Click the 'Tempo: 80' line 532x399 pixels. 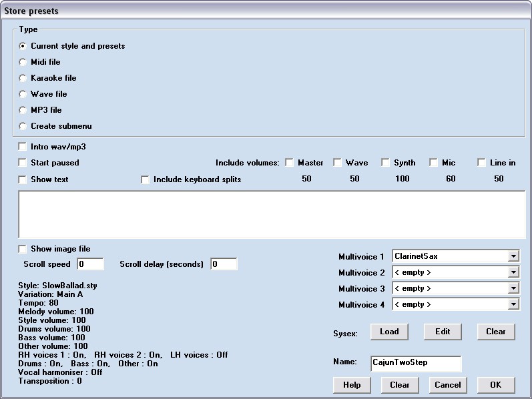point(38,303)
